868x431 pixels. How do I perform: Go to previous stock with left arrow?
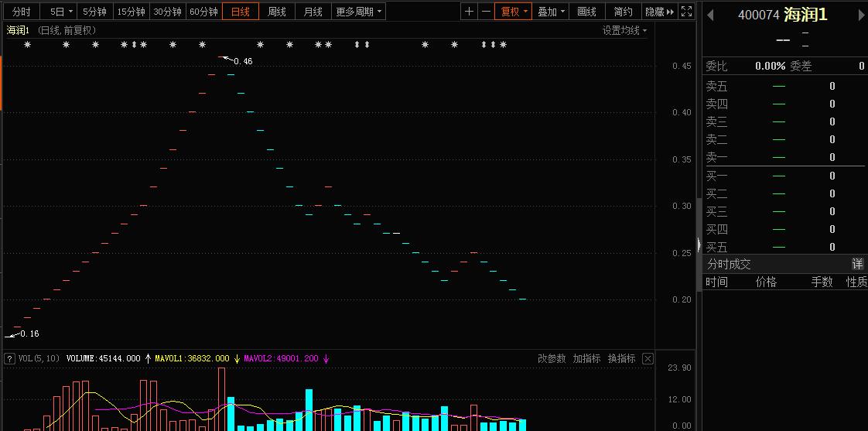(711, 15)
